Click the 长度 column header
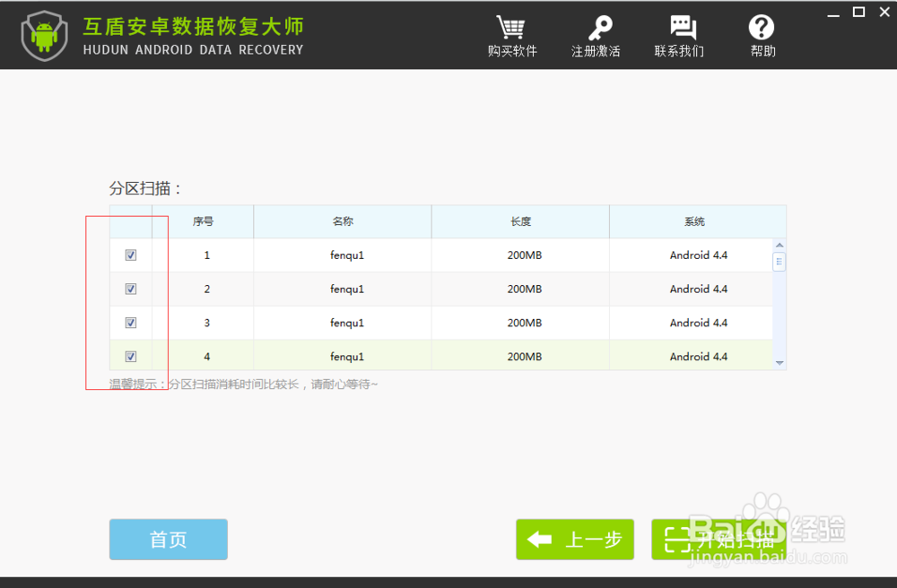This screenshot has width=897, height=588. 520,221
